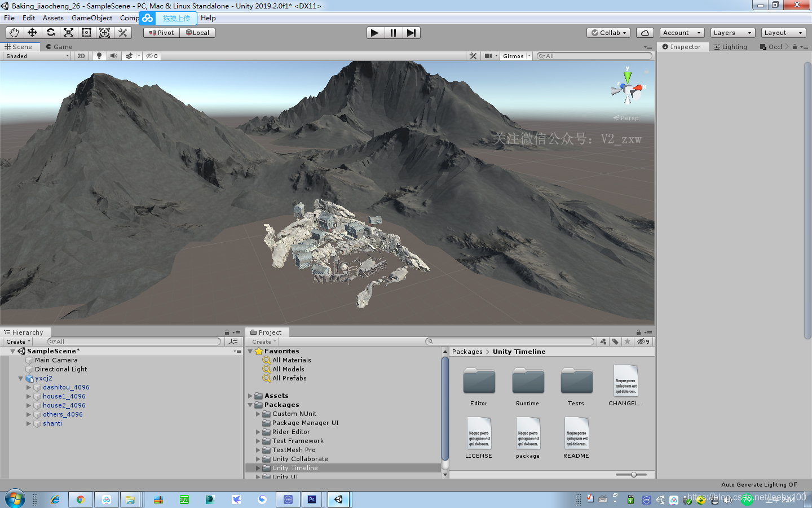
Task: Open the GameObject menu
Action: (x=92, y=18)
